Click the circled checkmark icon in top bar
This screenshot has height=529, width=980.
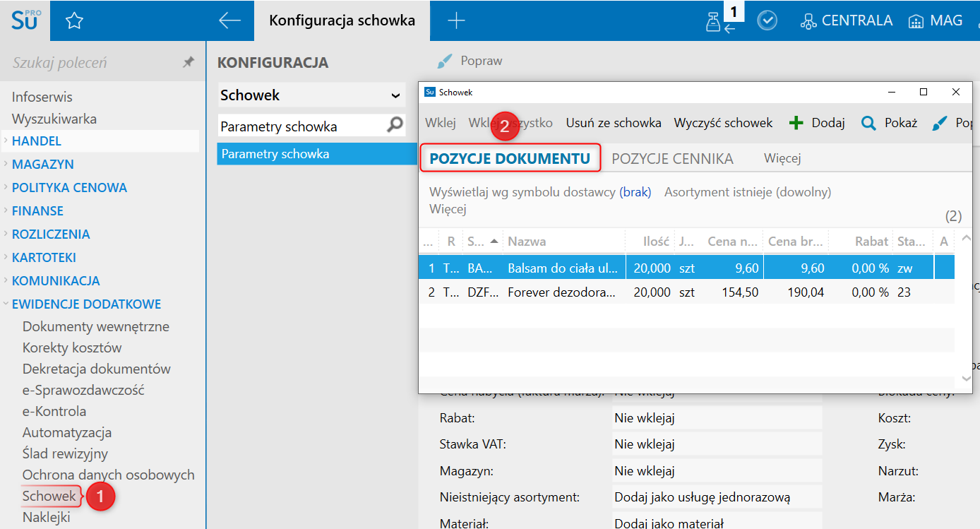pos(767,21)
